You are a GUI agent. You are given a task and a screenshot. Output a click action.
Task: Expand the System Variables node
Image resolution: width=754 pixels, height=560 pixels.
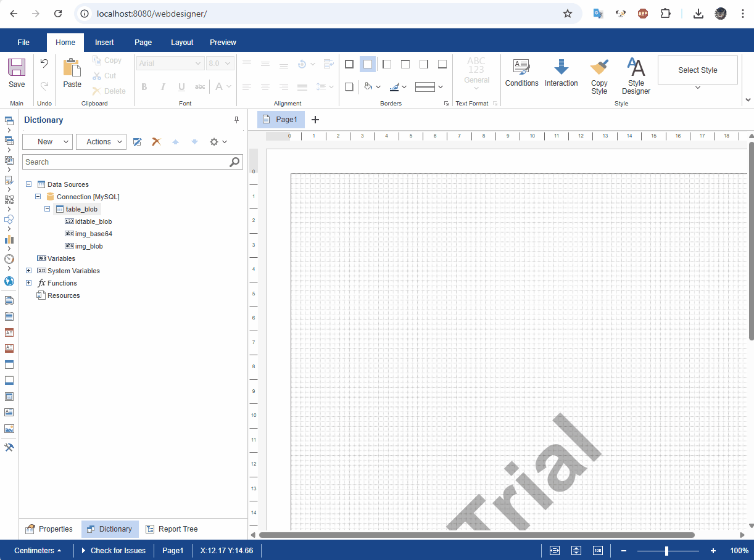tap(29, 271)
